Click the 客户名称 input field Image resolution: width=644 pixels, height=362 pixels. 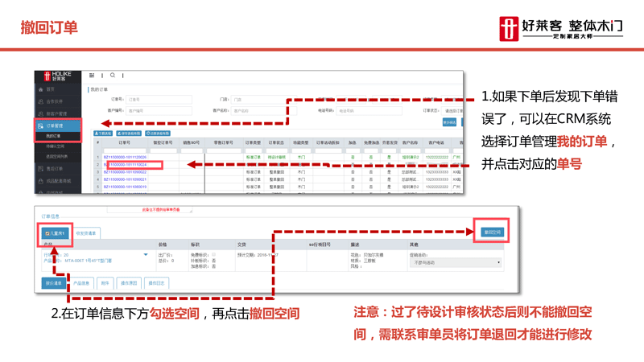[264, 111]
